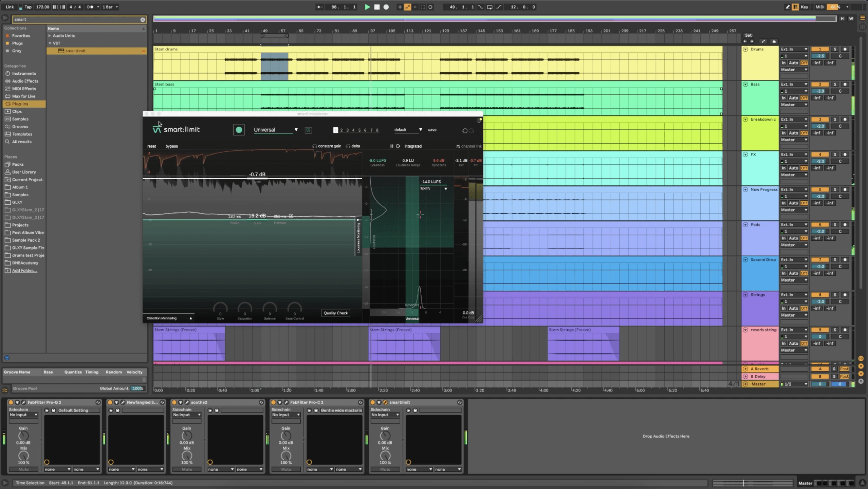The width and height of the screenshot is (868, 489).
Task: Click the Stop button in transport
Action: point(377,7)
